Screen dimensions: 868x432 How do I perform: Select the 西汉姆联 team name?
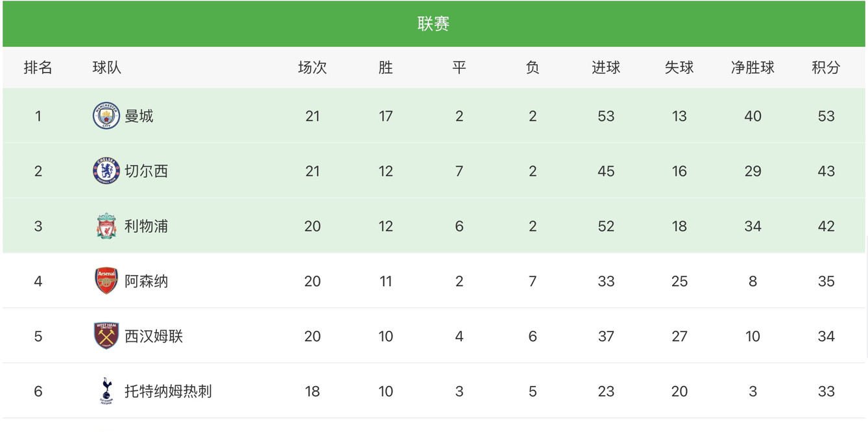(x=154, y=336)
